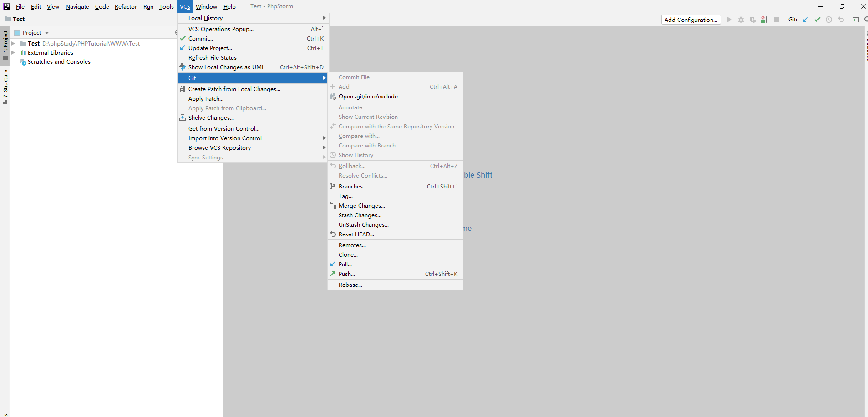The width and height of the screenshot is (868, 417).
Task: Choose Get from Version Control...
Action: coord(253,129)
